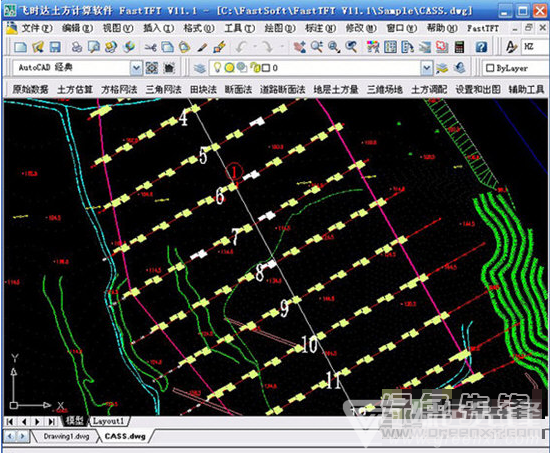Toggle layer 0 viewport freeze icon

point(242,67)
